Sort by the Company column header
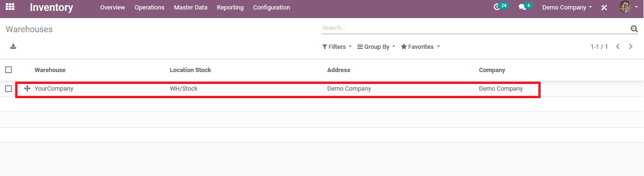Image resolution: width=644 pixels, height=176 pixels. [492, 70]
